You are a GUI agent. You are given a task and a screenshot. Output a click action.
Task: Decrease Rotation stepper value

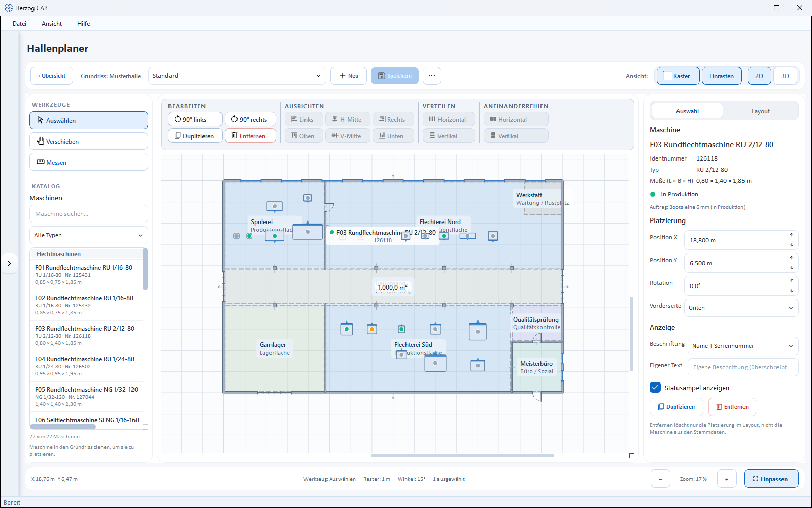(791, 291)
